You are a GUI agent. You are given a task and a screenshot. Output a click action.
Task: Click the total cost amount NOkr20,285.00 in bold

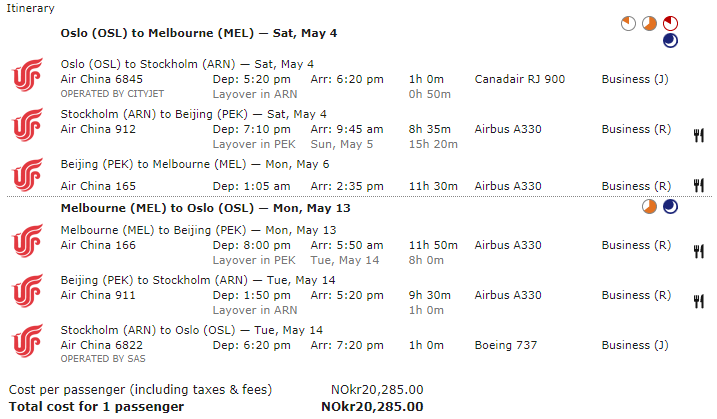[x=372, y=406]
